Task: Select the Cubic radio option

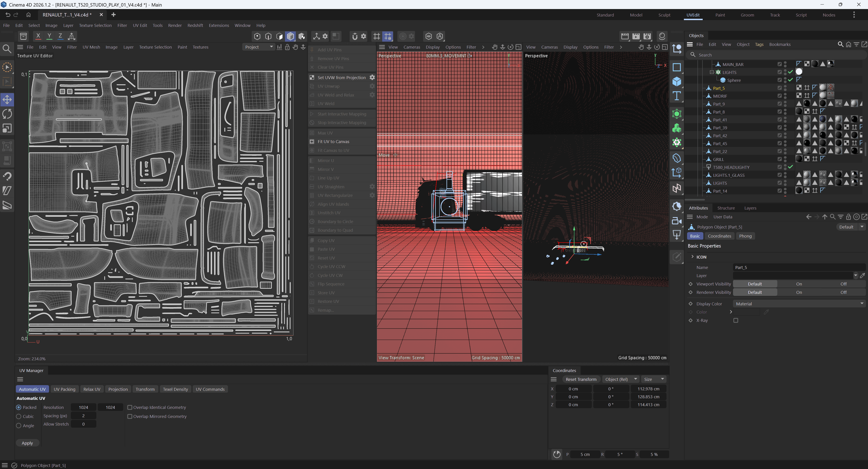Action: click(19, 417)
